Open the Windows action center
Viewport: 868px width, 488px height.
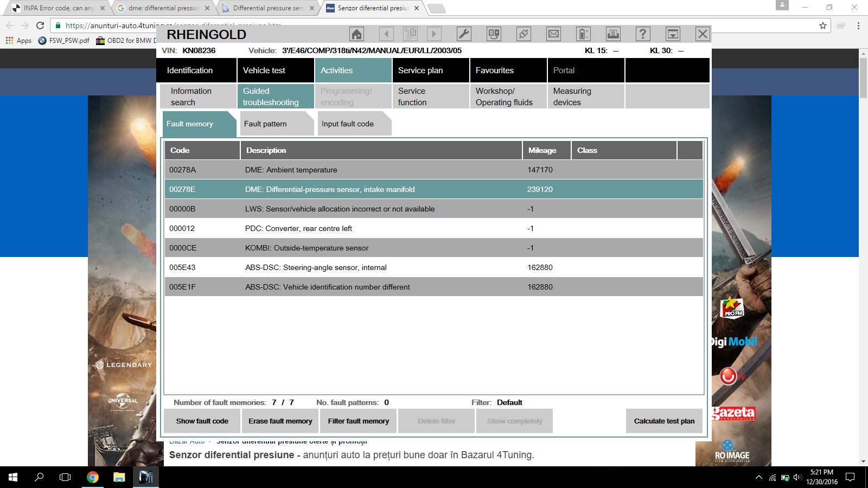(850, 477)
